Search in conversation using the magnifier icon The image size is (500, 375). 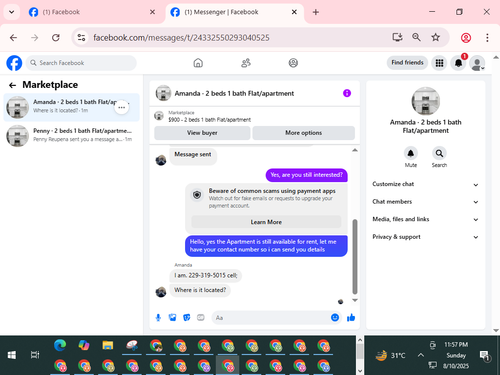(439, 153)
